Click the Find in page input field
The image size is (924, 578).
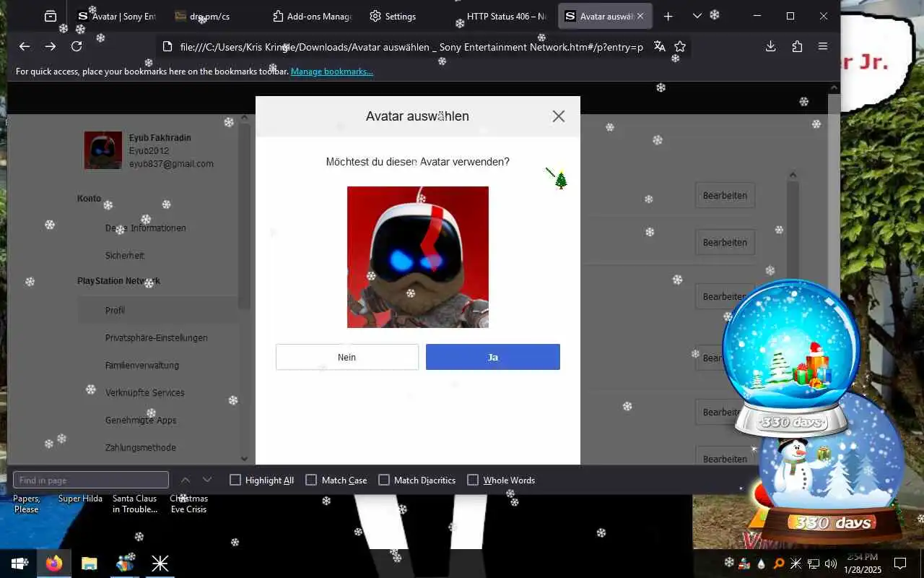91,480
